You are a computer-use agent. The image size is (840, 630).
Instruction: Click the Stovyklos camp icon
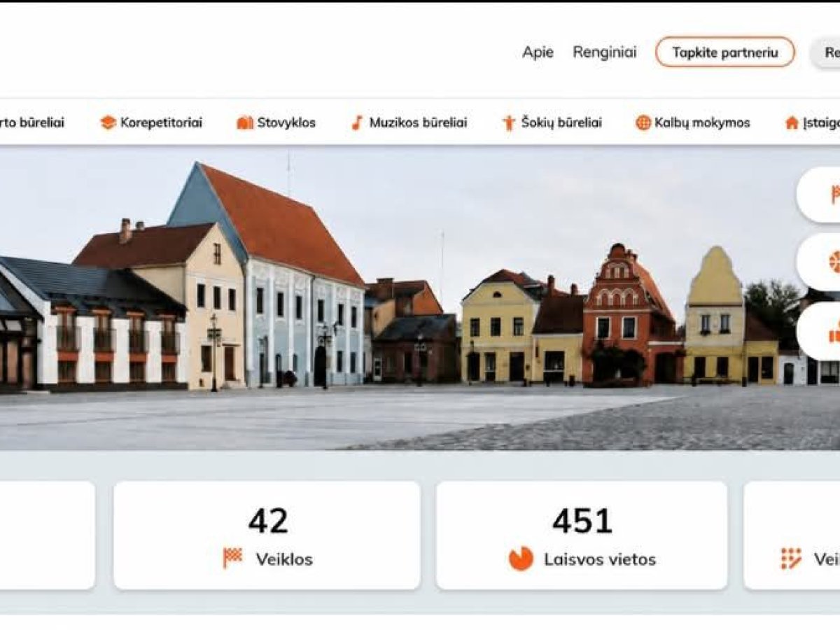click(x=245, y=123)
